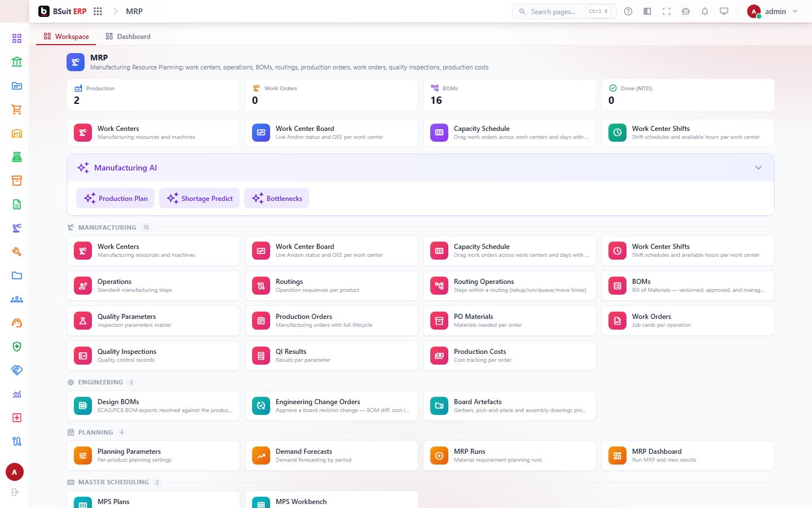812x508 pixels.
Task: Collapse the Manufacturing AI panel chevron
Action: [x=758, y=168]
